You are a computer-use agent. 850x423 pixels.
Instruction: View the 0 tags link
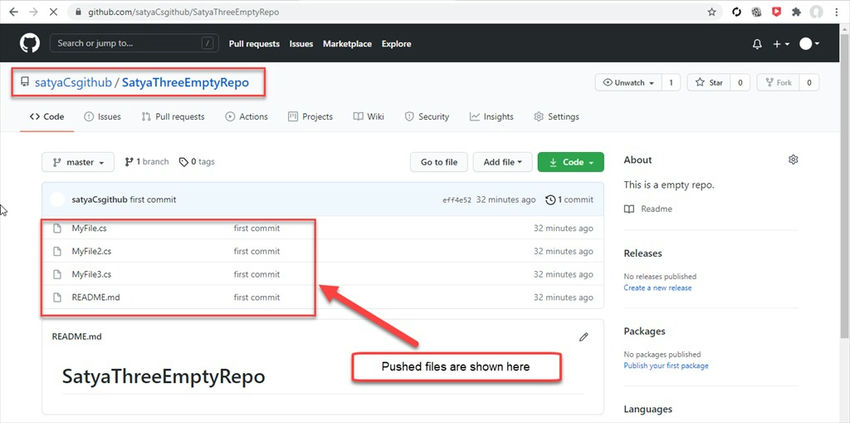click(x=197, y=162)
